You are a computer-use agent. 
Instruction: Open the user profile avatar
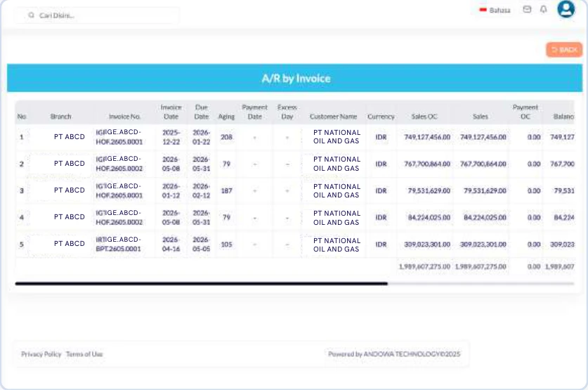click(x=566, y=8)
